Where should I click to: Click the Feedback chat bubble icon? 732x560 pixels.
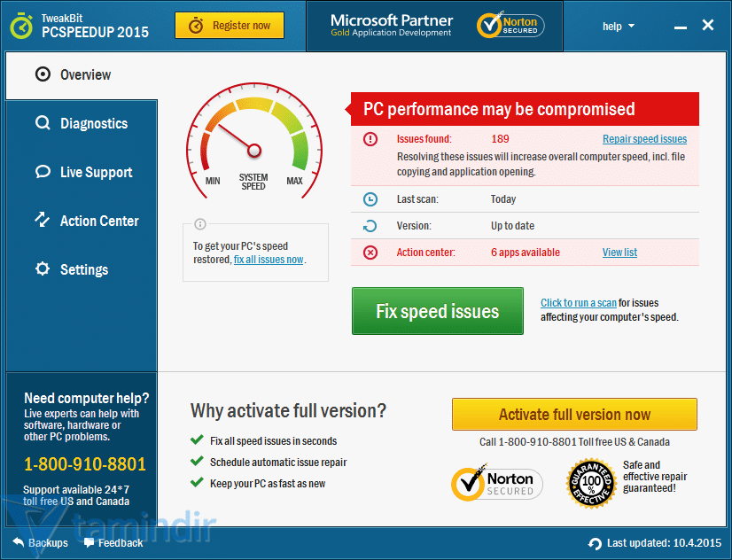click(x=89, y=543)
